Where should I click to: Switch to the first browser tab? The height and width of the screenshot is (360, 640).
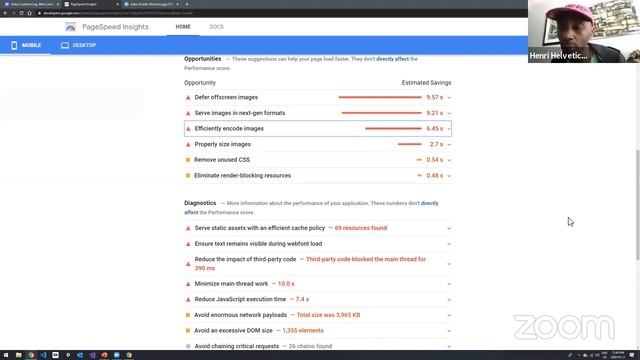(x=32, y=4)
